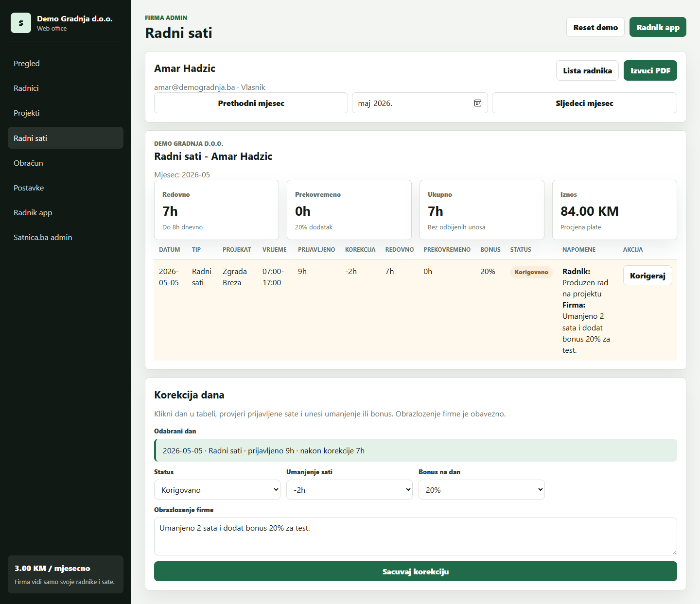Save with Sacuvaj korekciju button
This screenshot has height=604, width=700.
pos(416,571)
